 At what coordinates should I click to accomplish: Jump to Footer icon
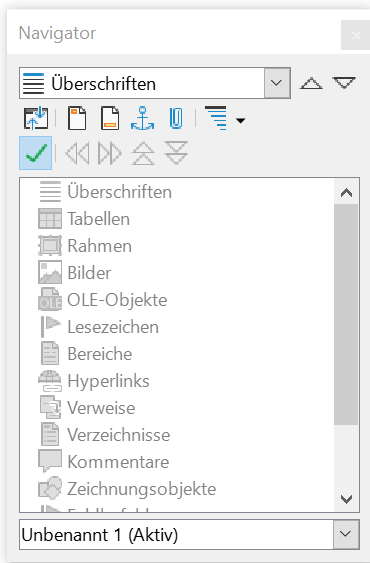tap(110, 118)
